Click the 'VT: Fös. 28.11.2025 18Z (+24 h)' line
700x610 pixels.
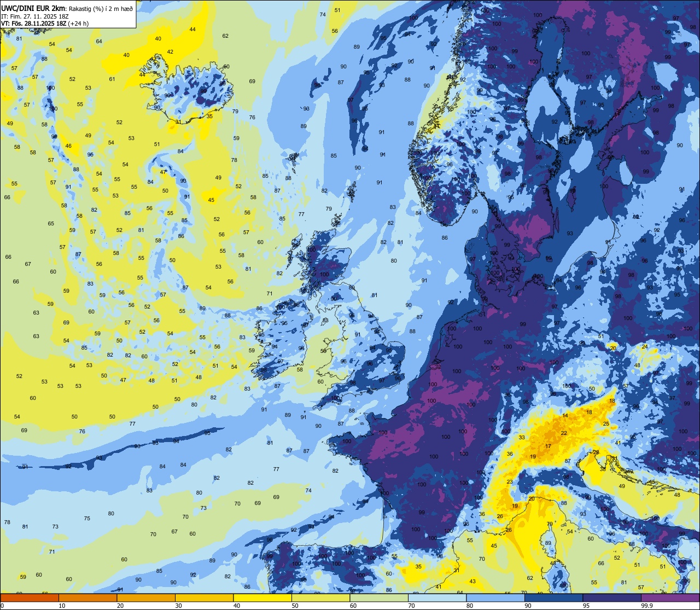(x=45, y=24)
